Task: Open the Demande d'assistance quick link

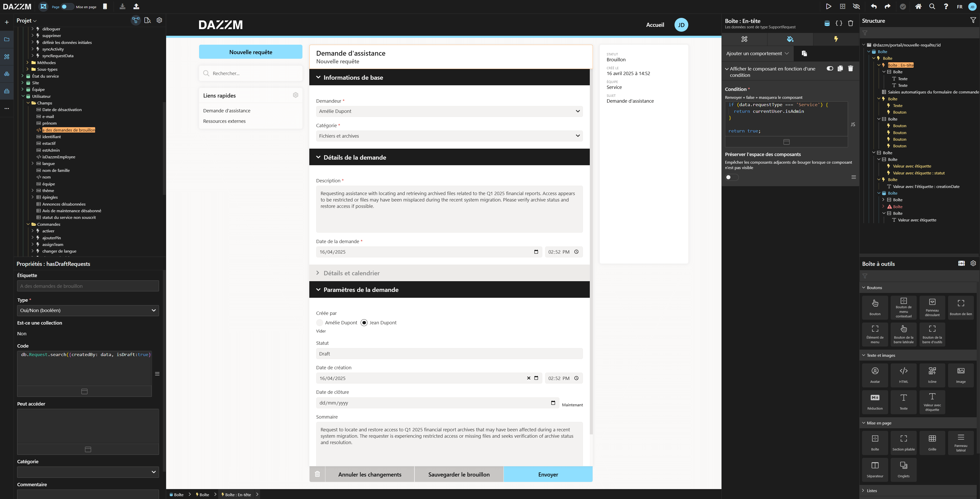Action: [227, 111]
